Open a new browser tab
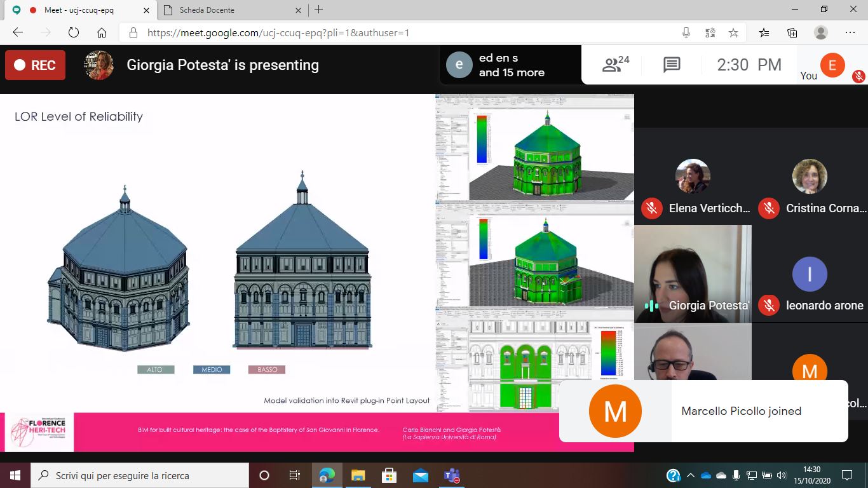Image resolution: width=868 pixels, height=488 pixels. pos(319,10)
